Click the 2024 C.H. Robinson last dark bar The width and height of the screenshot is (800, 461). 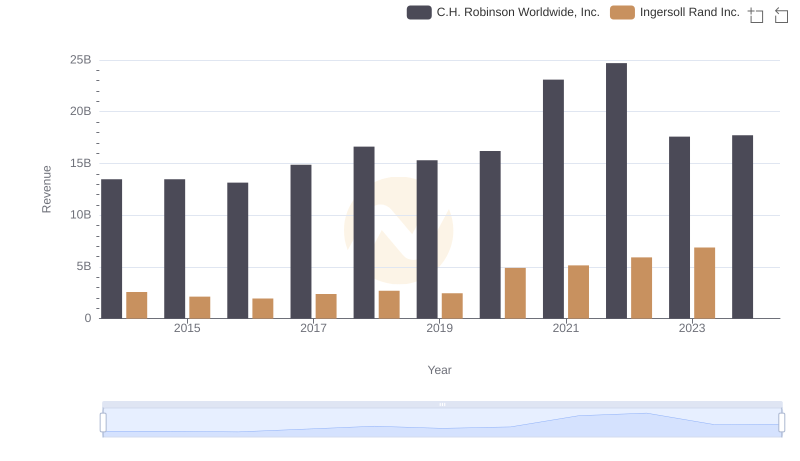pos(742,226)
